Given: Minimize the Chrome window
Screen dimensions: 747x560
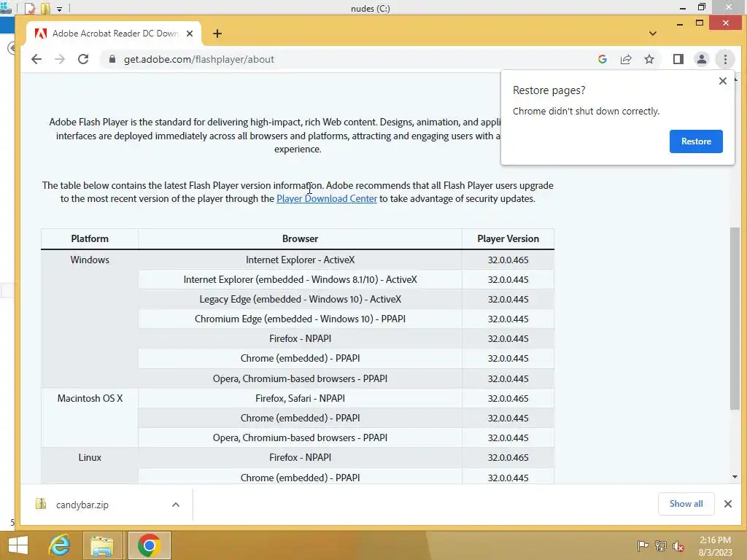Looking at the screenshot, I should 680,23.
